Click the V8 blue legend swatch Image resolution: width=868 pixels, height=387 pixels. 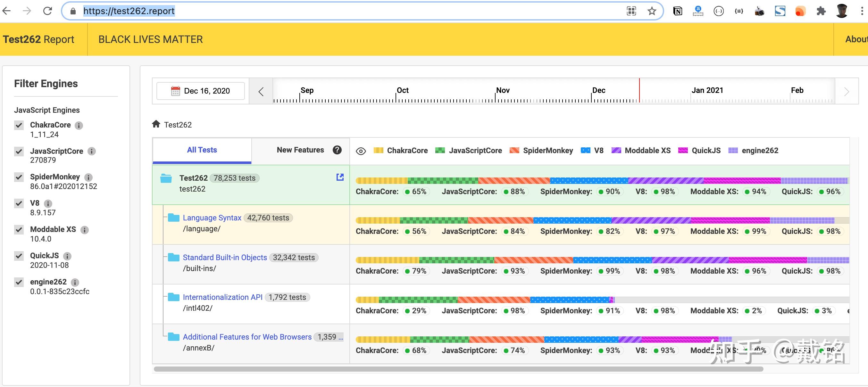tap(585, 151)
